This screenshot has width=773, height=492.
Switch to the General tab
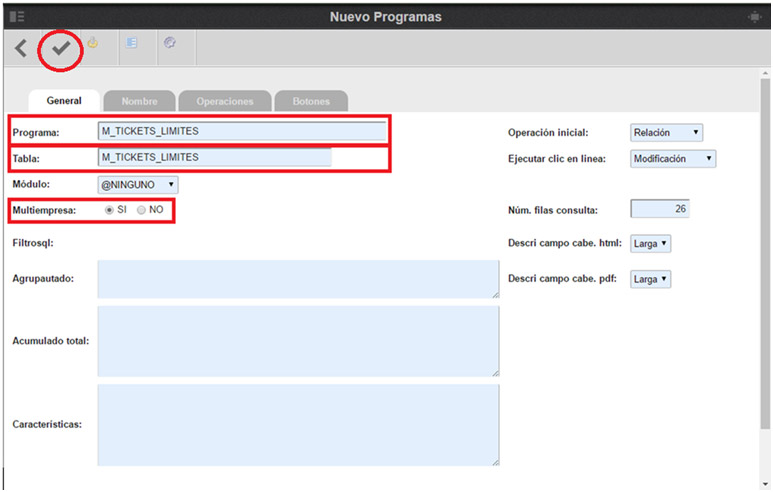pyautogui.click(x=64, y=101)
